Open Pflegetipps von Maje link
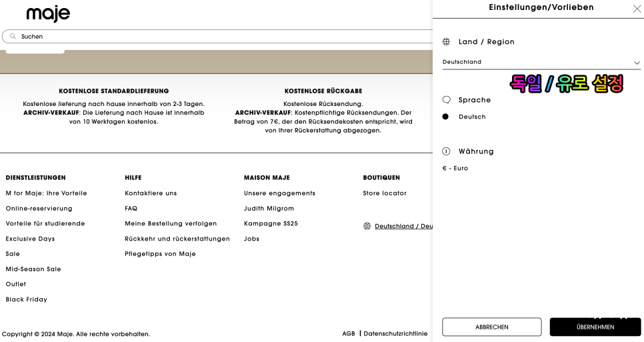The height and width of the screenshot is (342, 644). [160, 254]
